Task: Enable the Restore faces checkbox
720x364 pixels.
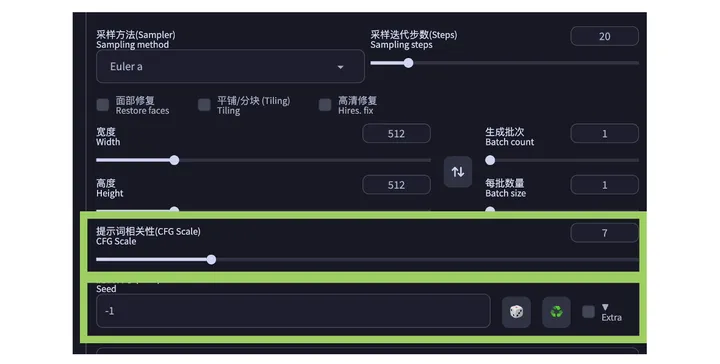Action: point(103,105)
